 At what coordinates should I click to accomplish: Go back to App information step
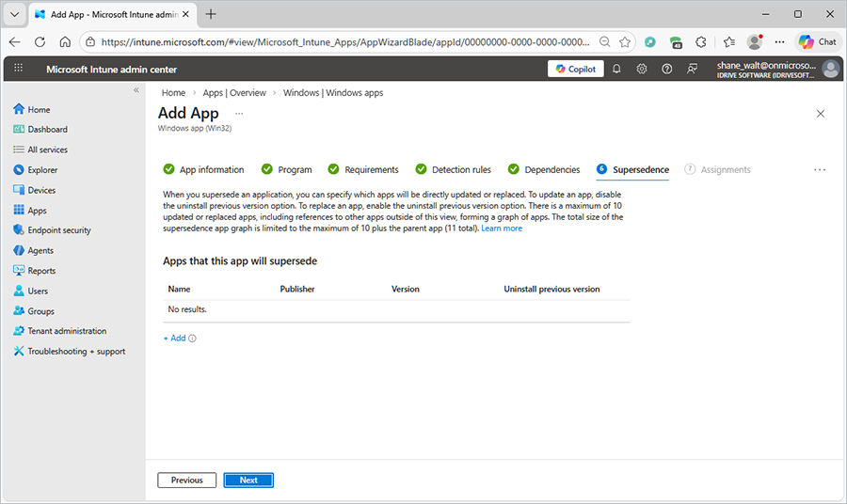(211, 170)
